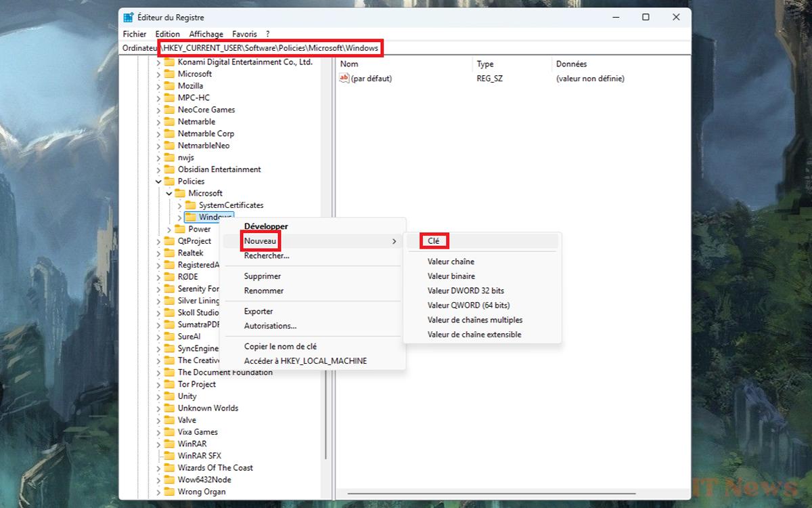The image size is (812, 508).
Task: Expand the QtProject node
Action: point(158,241)
